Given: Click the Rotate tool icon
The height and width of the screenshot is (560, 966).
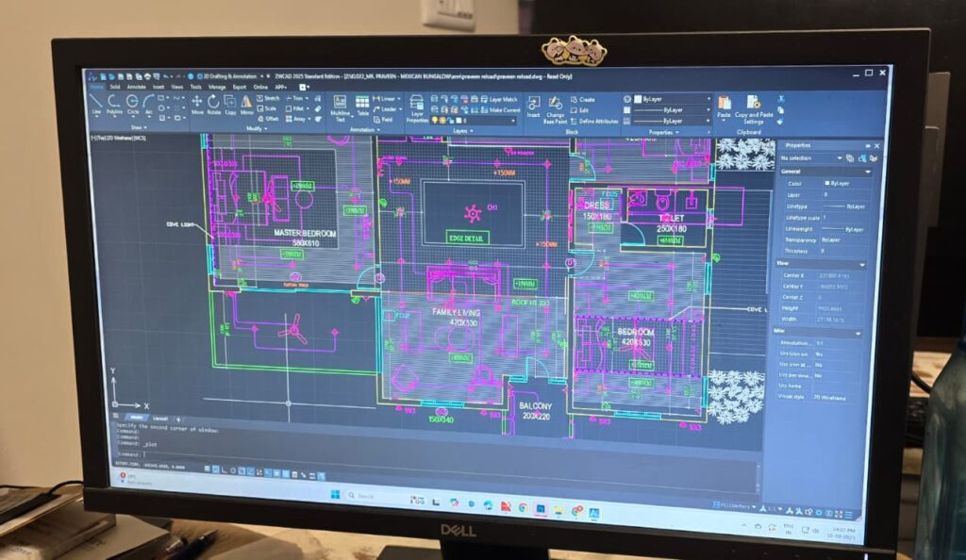Looking at the screenshot, I should 214,104.
